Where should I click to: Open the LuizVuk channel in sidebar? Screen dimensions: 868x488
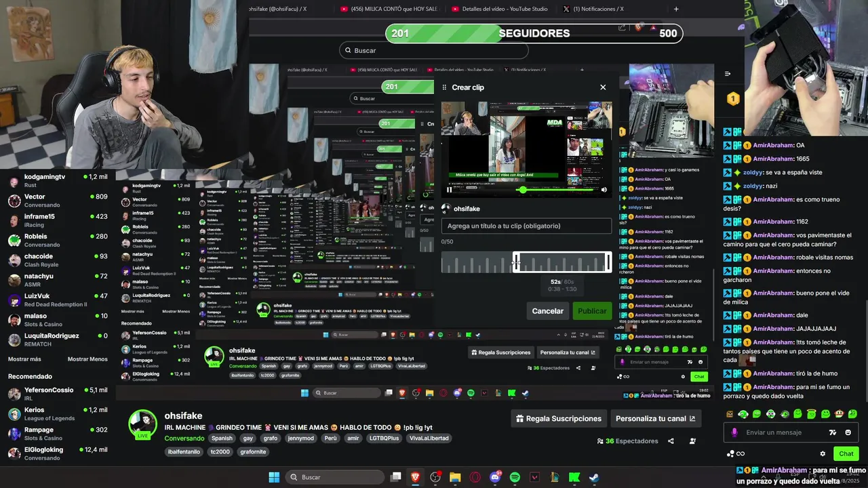pos(57,300)
